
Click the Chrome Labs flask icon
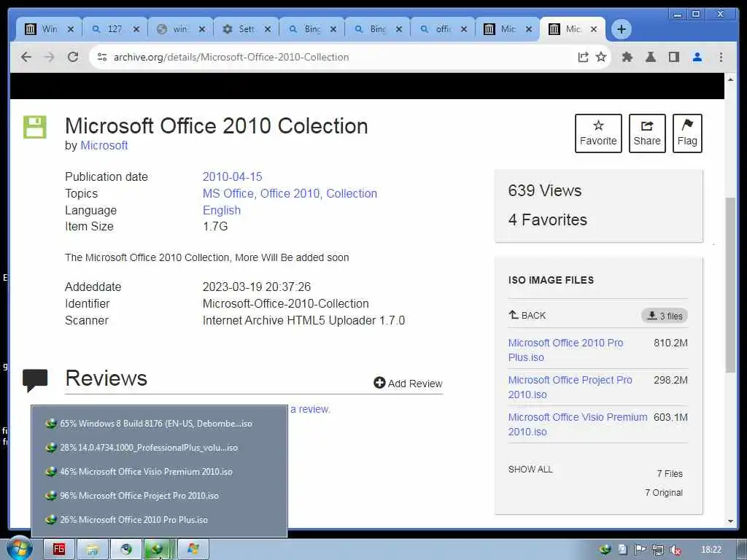tap(650, 57)
